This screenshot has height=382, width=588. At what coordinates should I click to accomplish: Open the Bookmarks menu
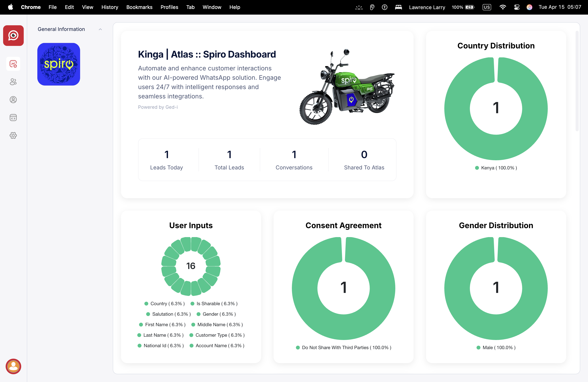coord(139,7)
